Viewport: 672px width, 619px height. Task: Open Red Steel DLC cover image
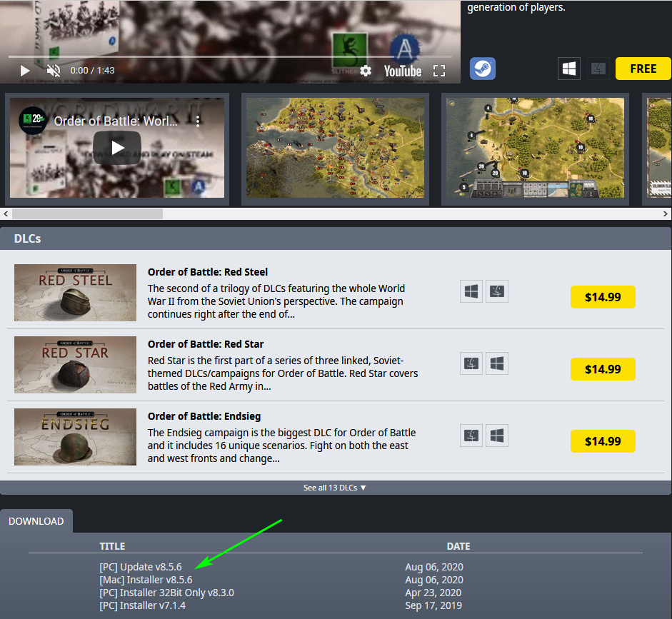[x=75, y=293]
